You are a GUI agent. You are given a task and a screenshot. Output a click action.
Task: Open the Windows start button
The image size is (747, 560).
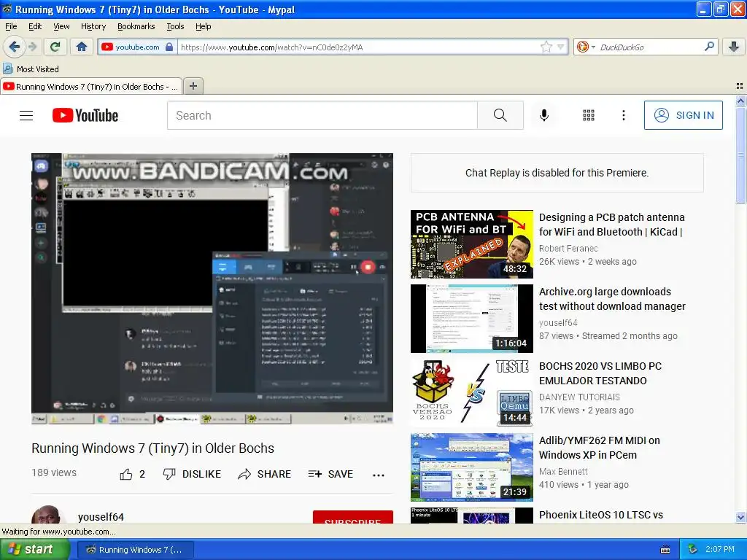pos(35,549)
